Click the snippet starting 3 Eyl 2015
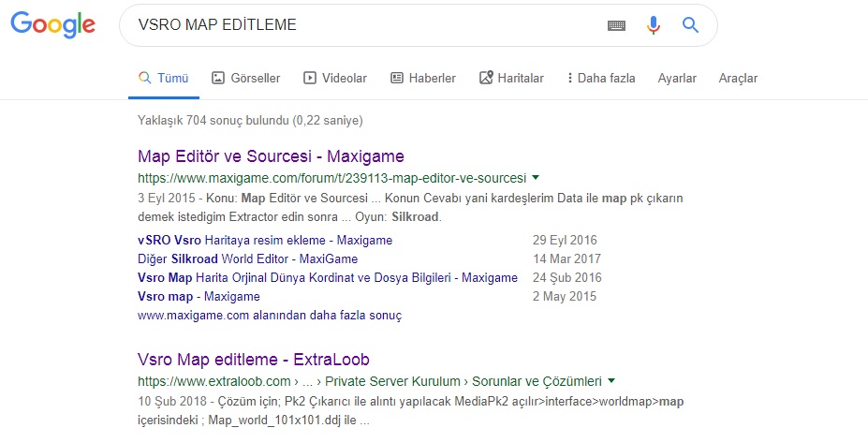Image resolution: width=868 pixels, height=443 pixels. pyautogui.click(x=410, y=208)
